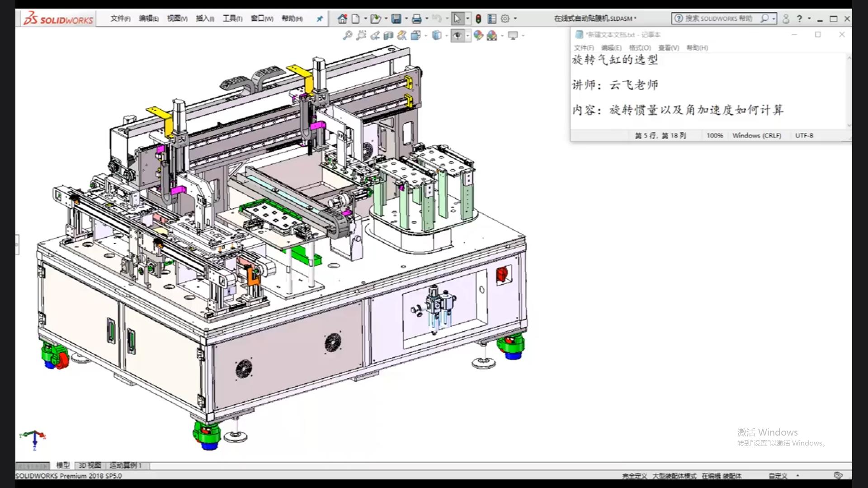This screenshot has width=868, height=488.
Task: Open View Settings monitor icon
Action: click(513, 35)
